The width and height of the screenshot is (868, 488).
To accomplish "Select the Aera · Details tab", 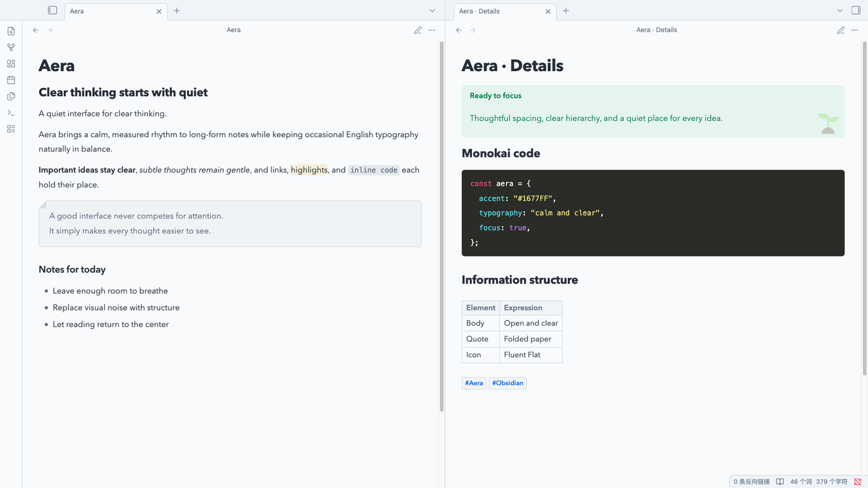I will point(505,11).
